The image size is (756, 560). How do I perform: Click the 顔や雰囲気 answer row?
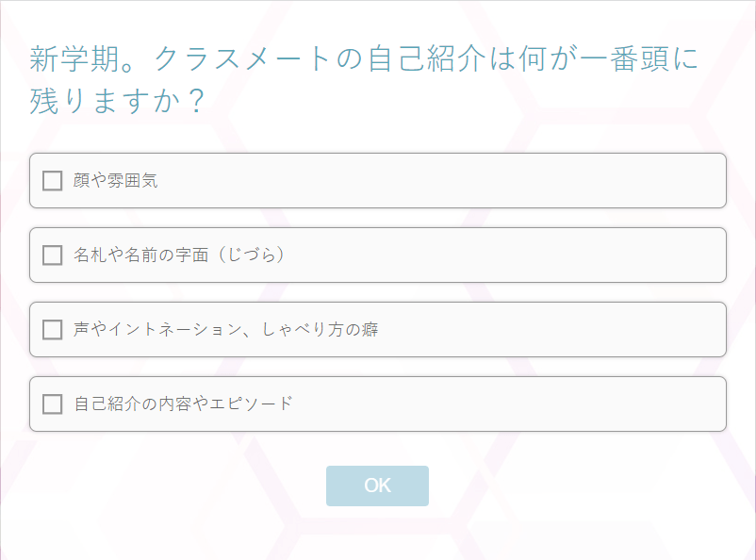click(377, 179)
